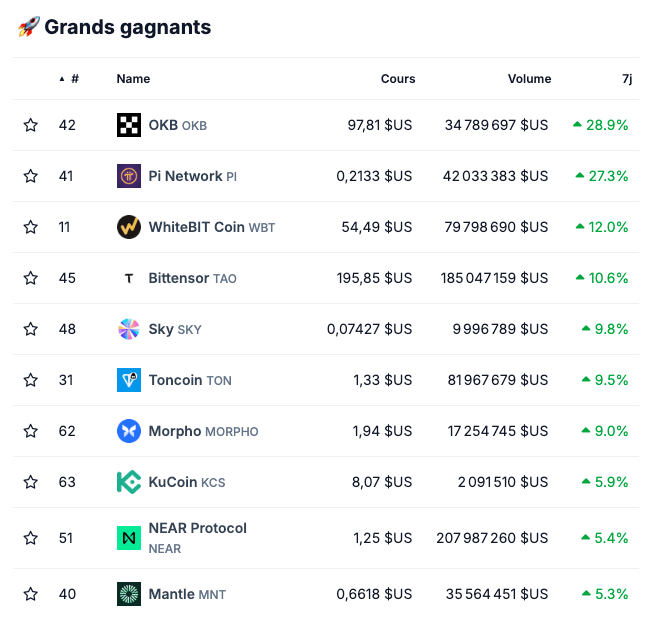Screen dimensions: 660x618
Task: Click the Grands gagnants heading
Action: 127,27
